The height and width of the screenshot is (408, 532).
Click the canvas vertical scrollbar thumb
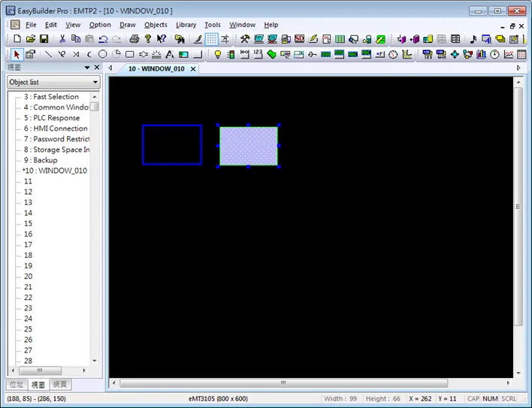[518, 207]
